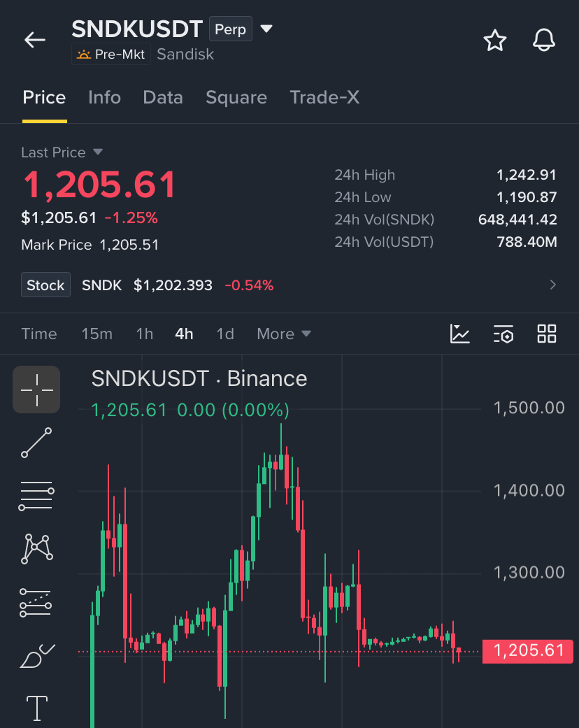Click the 24h High value 1,242.91
Image resolution: width=579 pixels, height=728 pixels.
click(x=527, y=175)
